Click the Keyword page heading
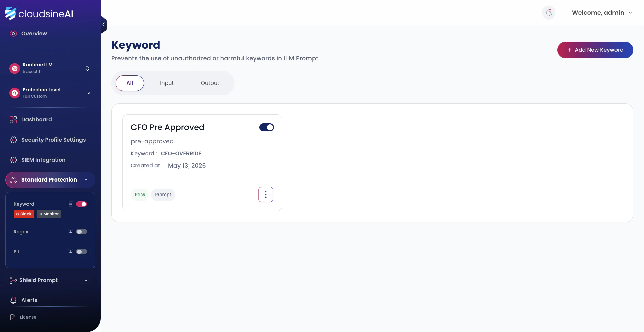Viewport: 644px width, 332px height. (136, 45)
